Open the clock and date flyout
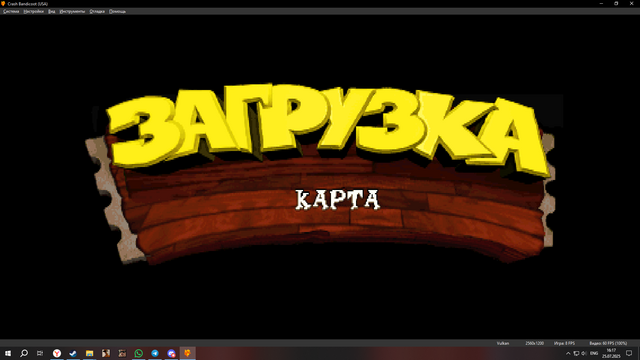Screen dimensions: 640x360 (611, 353)
